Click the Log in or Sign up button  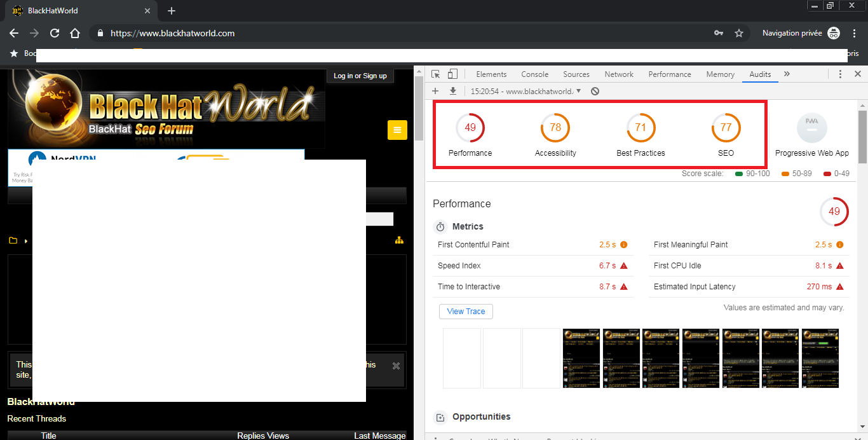coord(360,76)
